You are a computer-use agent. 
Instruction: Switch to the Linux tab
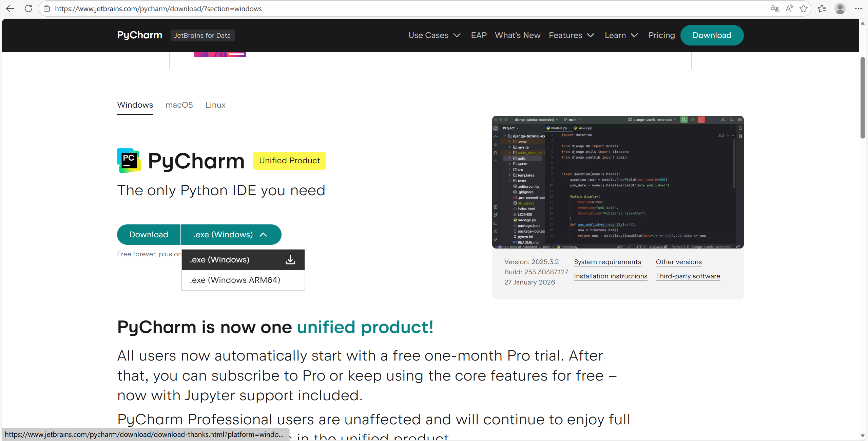point(215,105)
